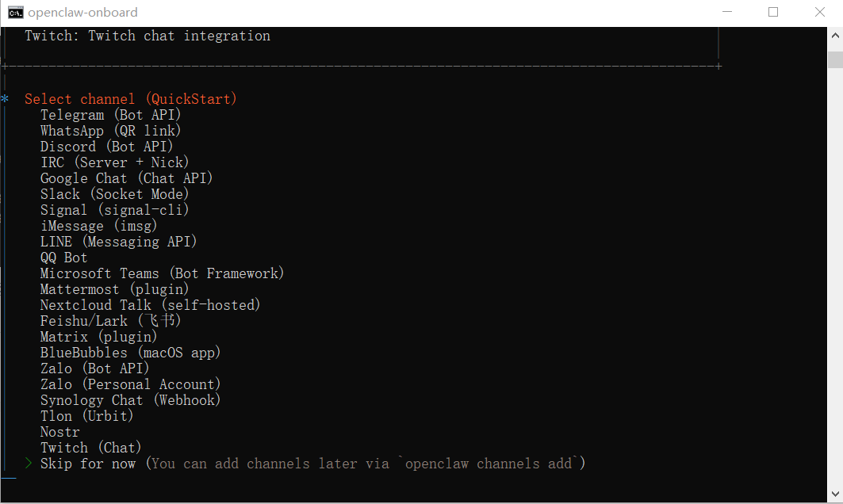
Task: Select Slack (Socket Mode) channel
Action: point(114,194)
